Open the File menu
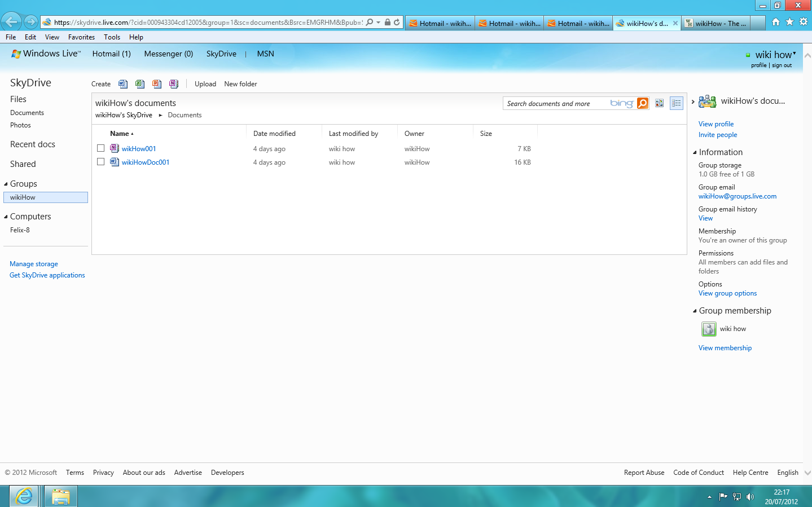This screenshot has width=812, height=507. click(x=11, y=37)
